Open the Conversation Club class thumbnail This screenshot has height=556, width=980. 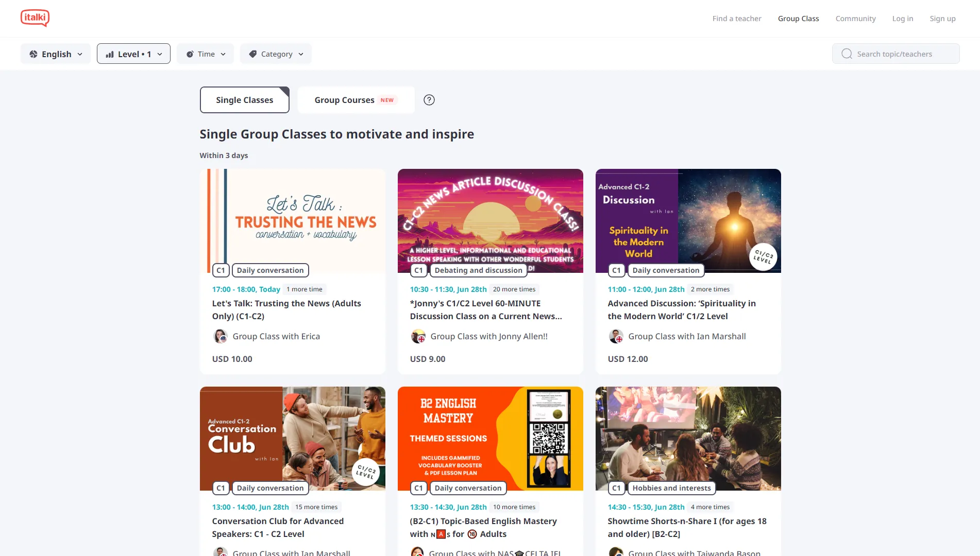pos(293,439)
